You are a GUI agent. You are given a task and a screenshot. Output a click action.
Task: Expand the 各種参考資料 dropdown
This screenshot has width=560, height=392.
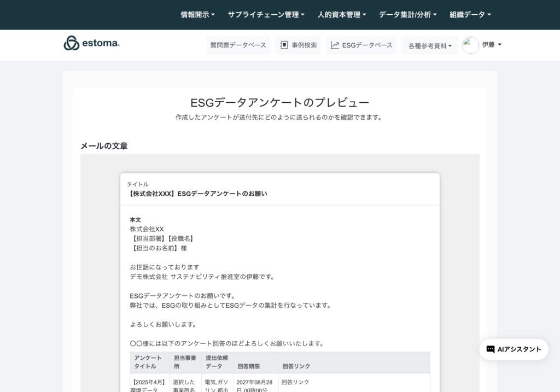[x=430, y=46]
